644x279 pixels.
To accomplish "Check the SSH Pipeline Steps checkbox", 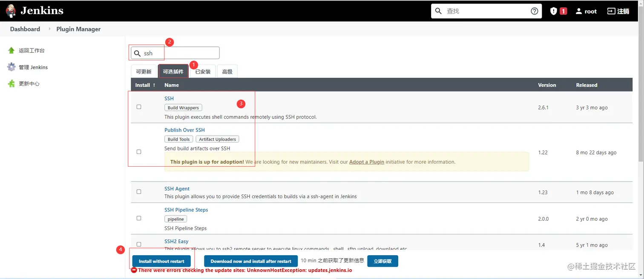I will (x=139, y=218).
